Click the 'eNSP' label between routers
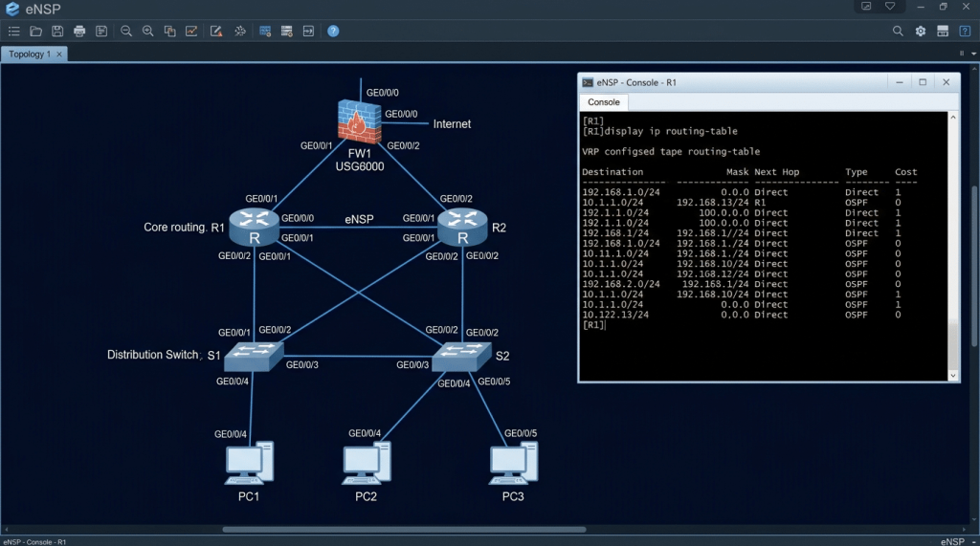 click(x=360, y=219)
